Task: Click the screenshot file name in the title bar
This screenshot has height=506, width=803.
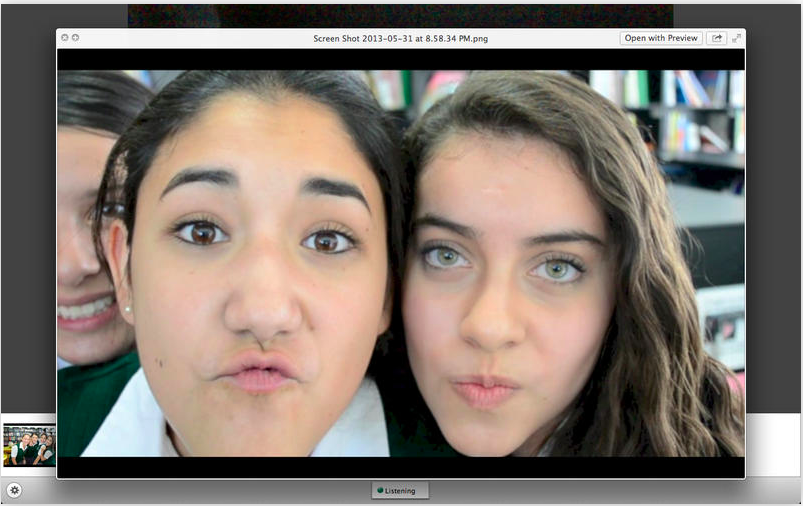Action: 400,38
